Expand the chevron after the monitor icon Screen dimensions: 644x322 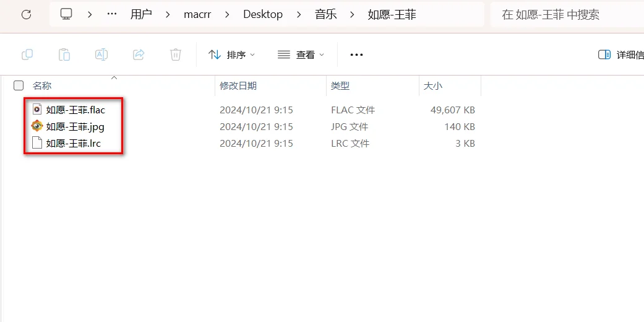pyautogui.click(x=90, y=15)
